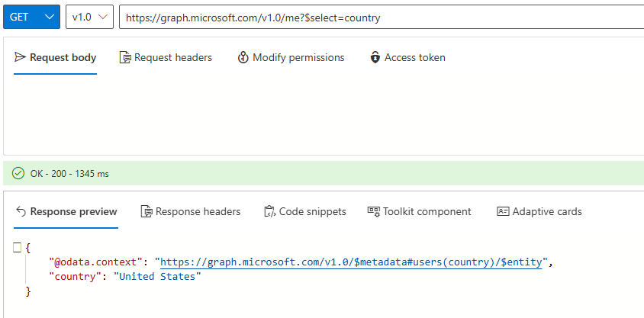This screenshot has height=318, width=644.
Task: Open the Toolkit component tab
Action: click(x=420, y=212)
